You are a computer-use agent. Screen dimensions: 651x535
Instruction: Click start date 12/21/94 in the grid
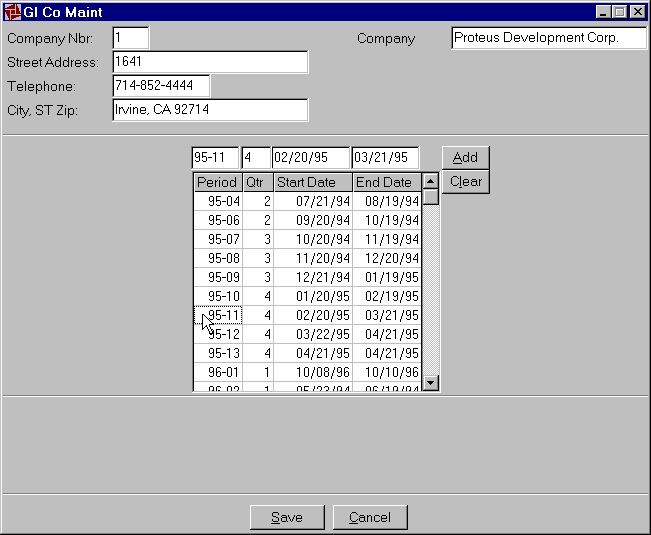coord(313,277)
